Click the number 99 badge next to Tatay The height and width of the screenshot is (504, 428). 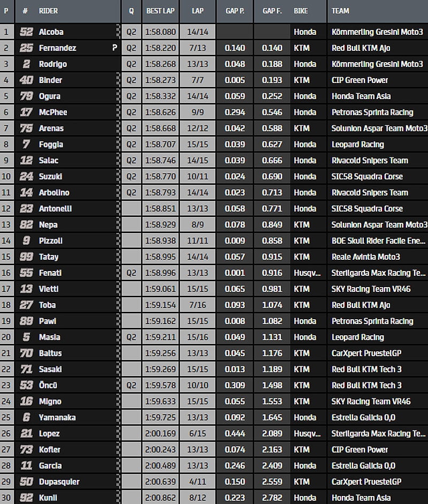(x=26, y=257)
